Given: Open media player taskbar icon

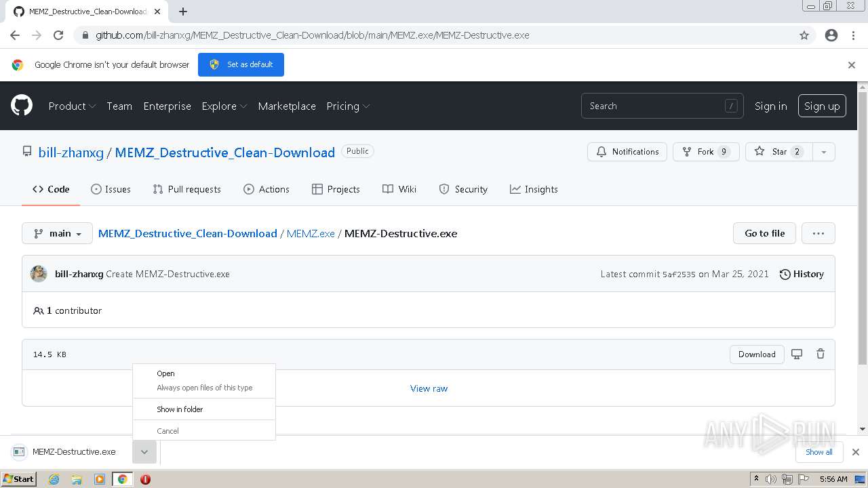Looking at the screenshot, I should pyautogui.click(x=100, y=479).
